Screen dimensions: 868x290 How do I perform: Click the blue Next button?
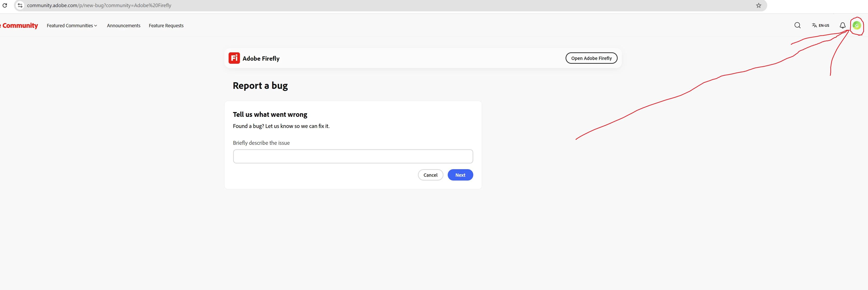(x=460, y=175)
